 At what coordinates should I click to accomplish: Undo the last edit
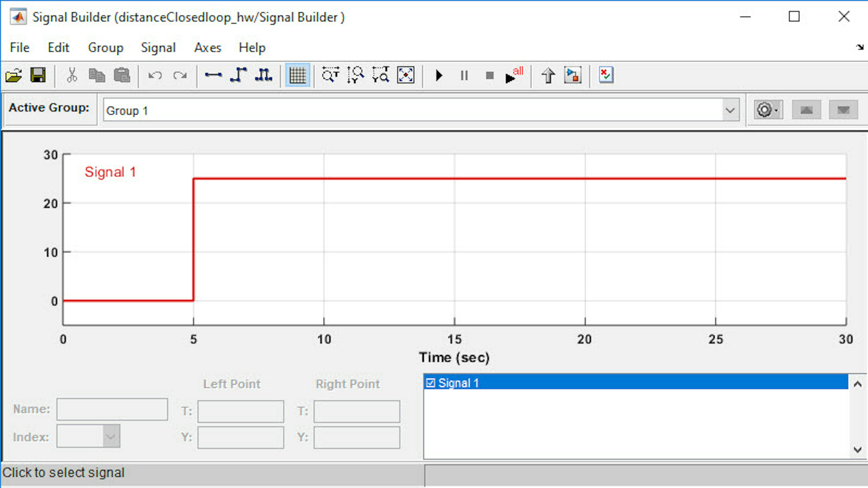tap(155, 75)
